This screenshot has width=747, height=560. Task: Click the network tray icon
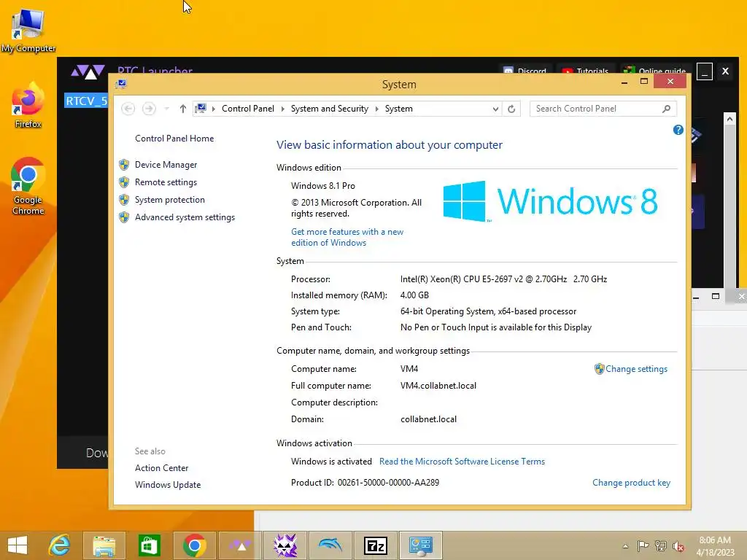pyautogui.click(x=661, y=545)
